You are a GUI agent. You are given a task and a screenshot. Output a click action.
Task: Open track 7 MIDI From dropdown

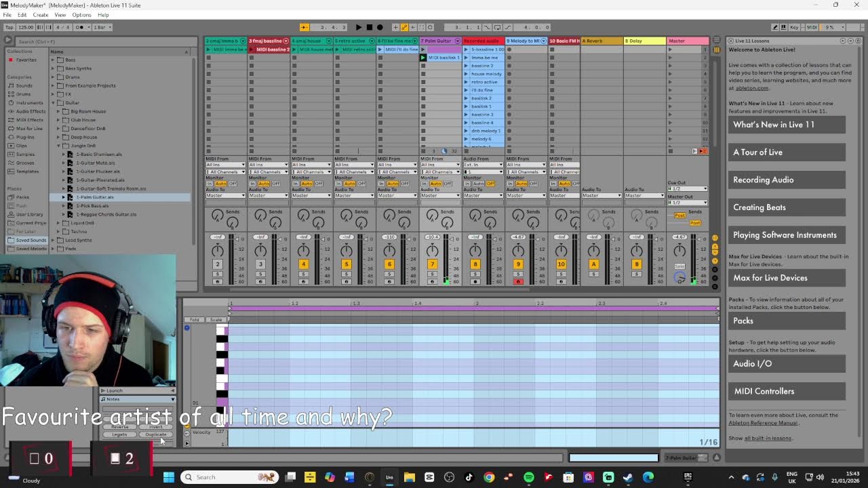[441, 165]
